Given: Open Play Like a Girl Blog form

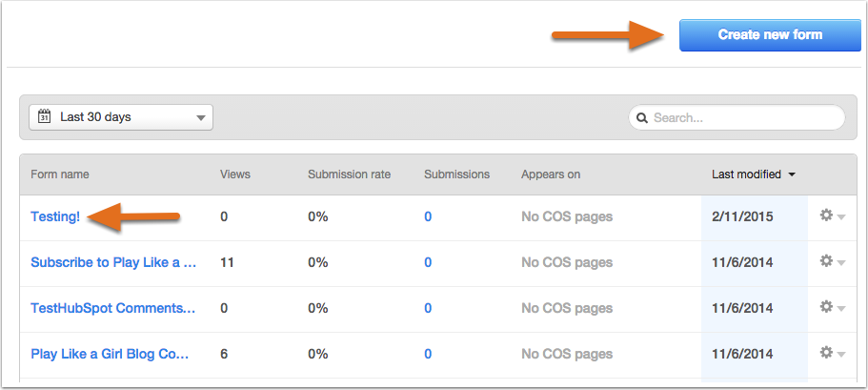Looking at the screenshot, I should (110, 354).
